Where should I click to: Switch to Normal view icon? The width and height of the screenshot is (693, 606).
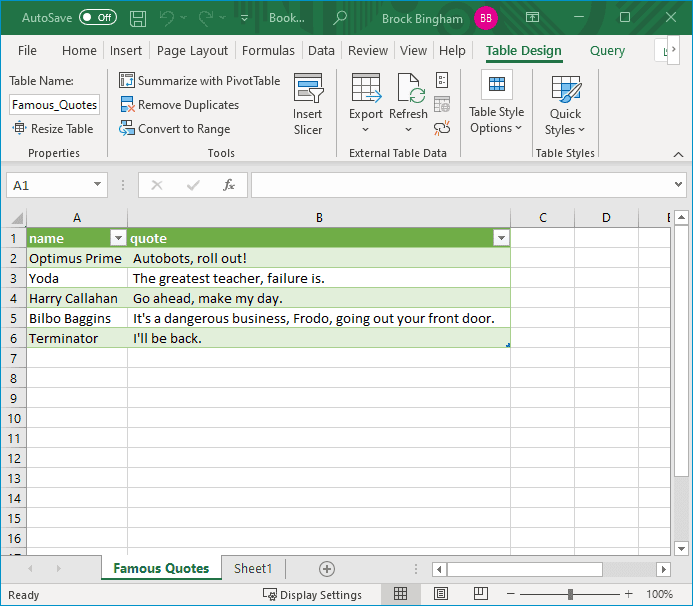tap(400, 594)
